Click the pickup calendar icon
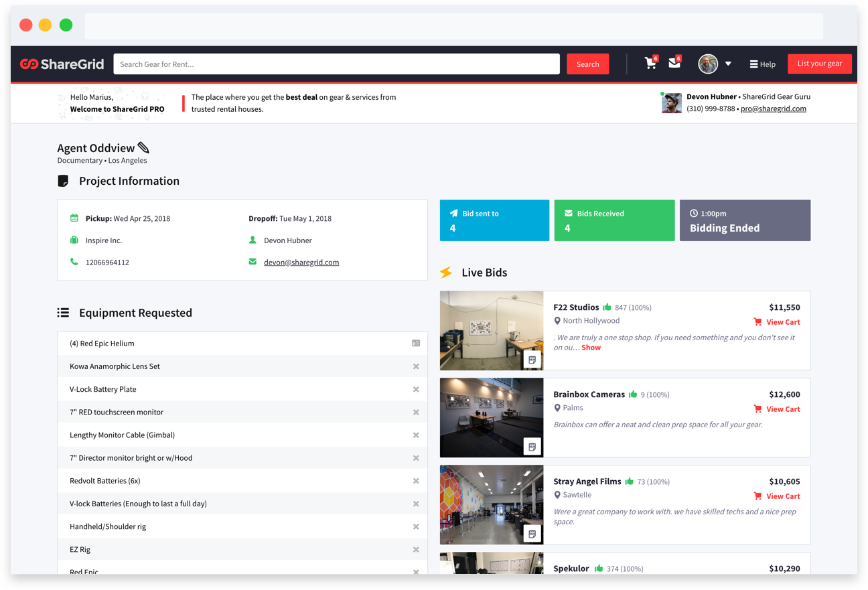868x590 pixels. click(74, 218)
